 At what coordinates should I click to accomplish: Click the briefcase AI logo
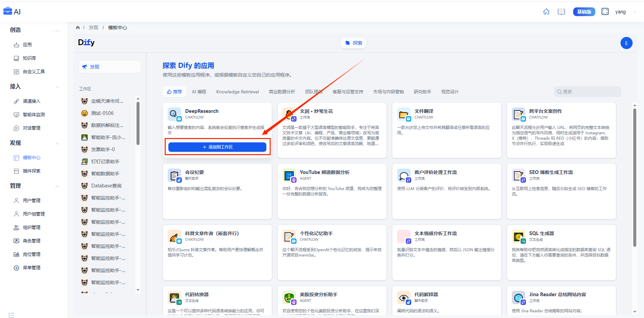pos(12,12)
